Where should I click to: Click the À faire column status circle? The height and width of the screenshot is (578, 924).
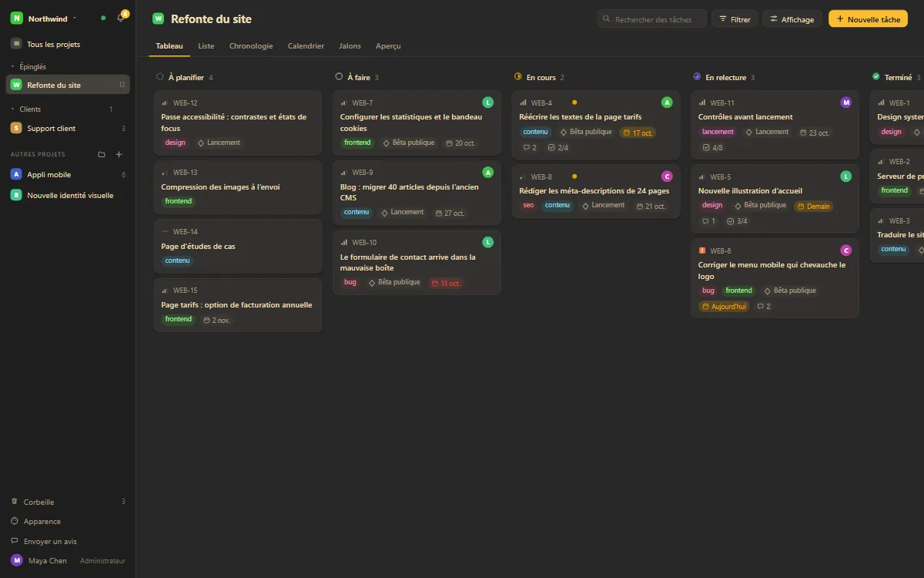(x=339, y=77)
